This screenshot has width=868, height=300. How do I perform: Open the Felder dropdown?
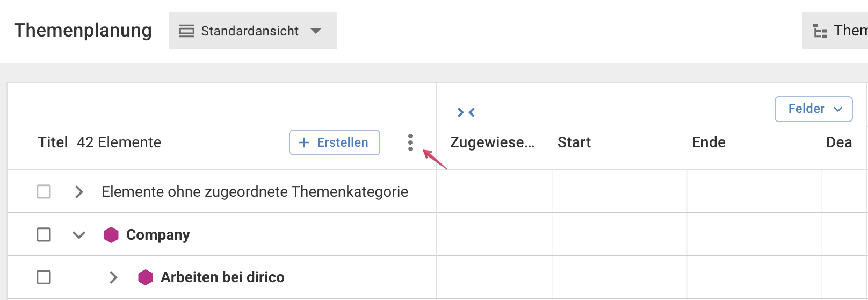click(813, 109)
